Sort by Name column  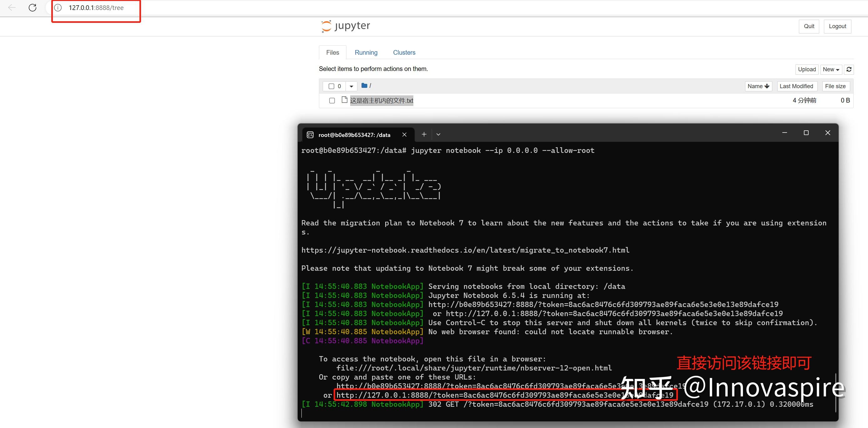click(x=758, y=86)
